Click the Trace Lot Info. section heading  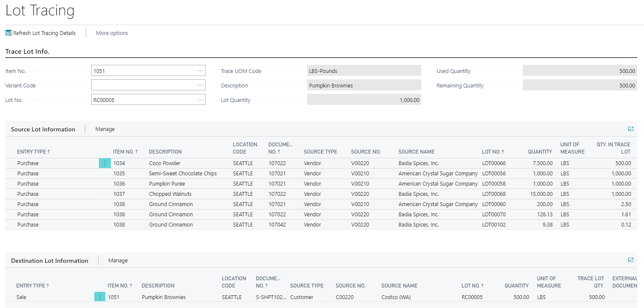(27, 52)
